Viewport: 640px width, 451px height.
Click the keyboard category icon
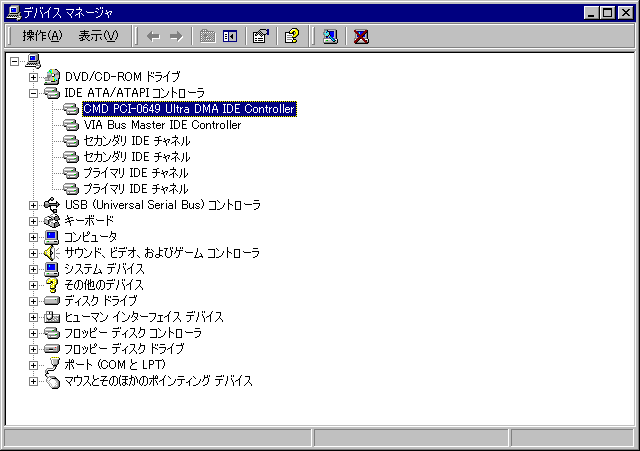pyautogui.click(x=52, y=221)
